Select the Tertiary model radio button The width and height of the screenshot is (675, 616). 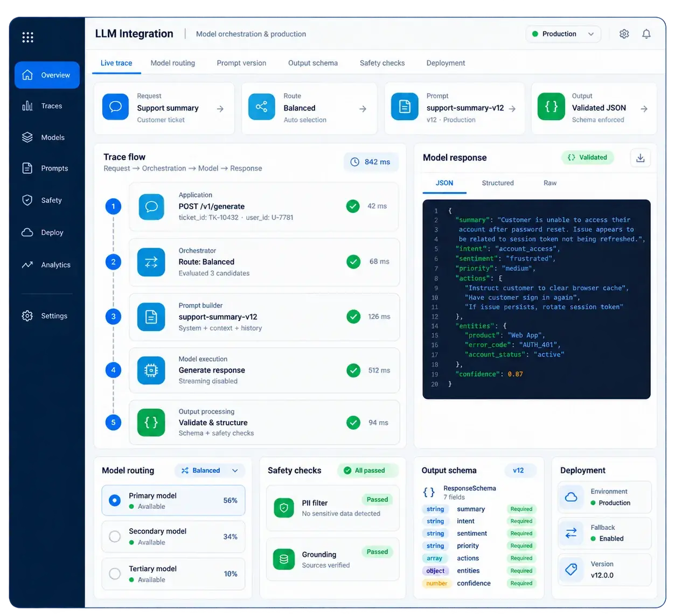coord(115,574)
